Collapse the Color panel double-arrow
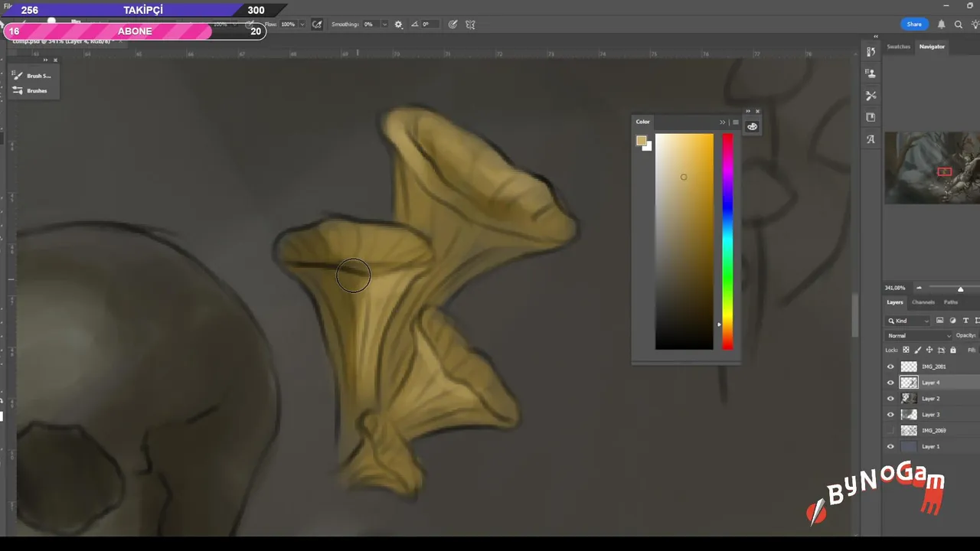The image size is (980, 551). (x=722, y=122)
